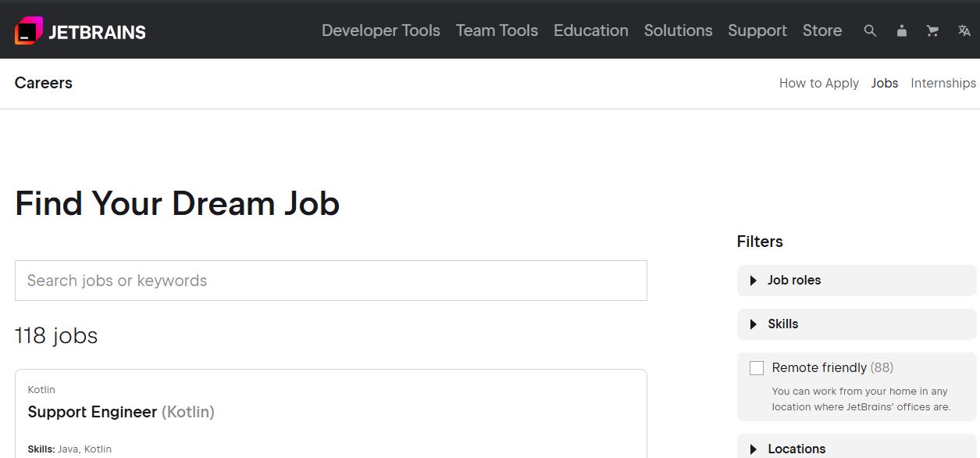Open the shopping cart icon
The height and width of the screenshot is (458, 980).
click(932, 30)
